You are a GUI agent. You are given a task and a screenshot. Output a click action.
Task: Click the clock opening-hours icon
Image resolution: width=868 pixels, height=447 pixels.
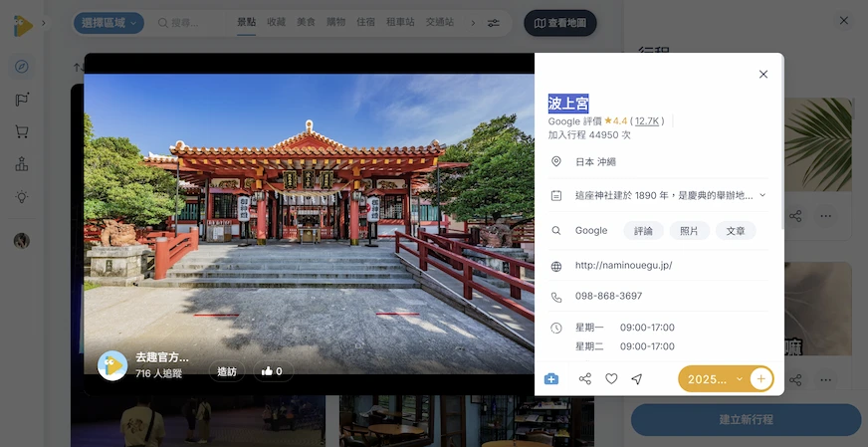click(556, 328)
